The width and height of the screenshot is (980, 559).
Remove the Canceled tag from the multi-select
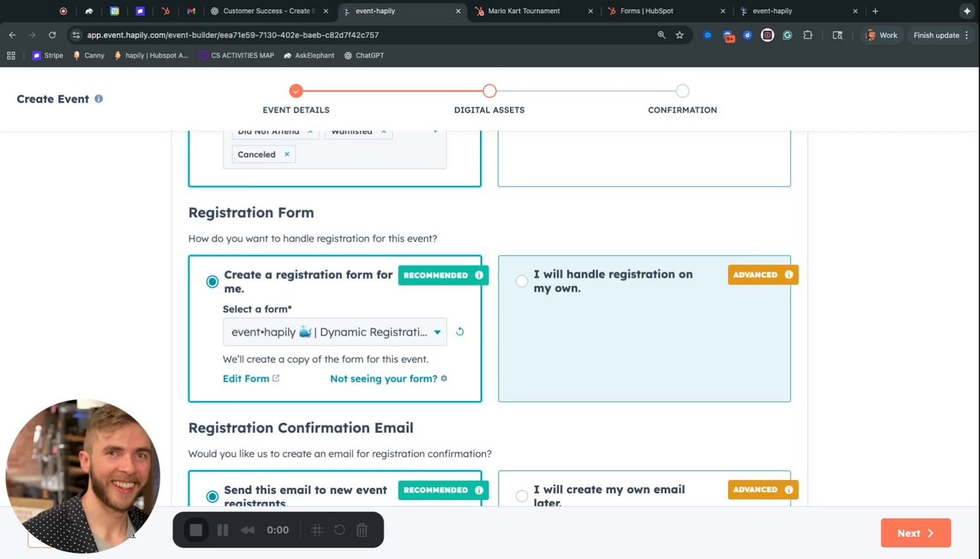(x=287, y=154)
